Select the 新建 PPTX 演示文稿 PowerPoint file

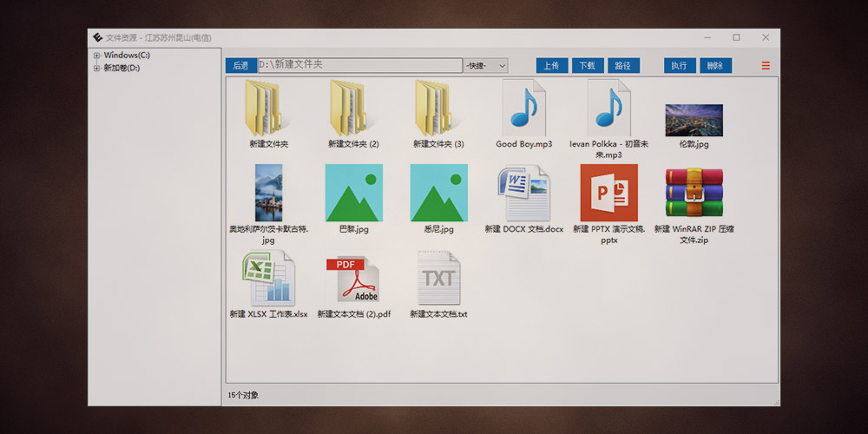point(608,193)
